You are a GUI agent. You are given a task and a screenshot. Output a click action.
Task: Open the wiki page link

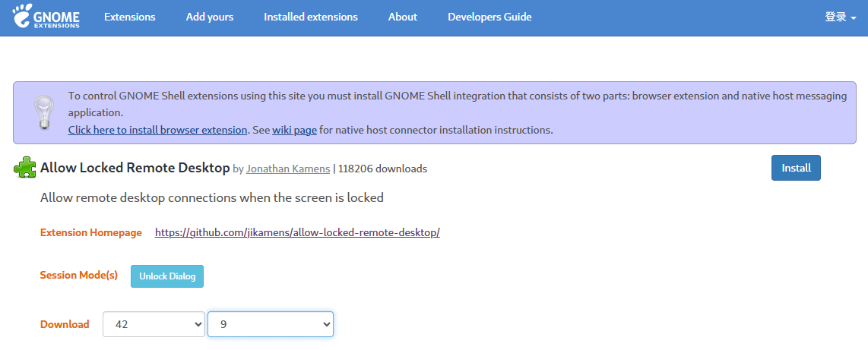(294, 130)
